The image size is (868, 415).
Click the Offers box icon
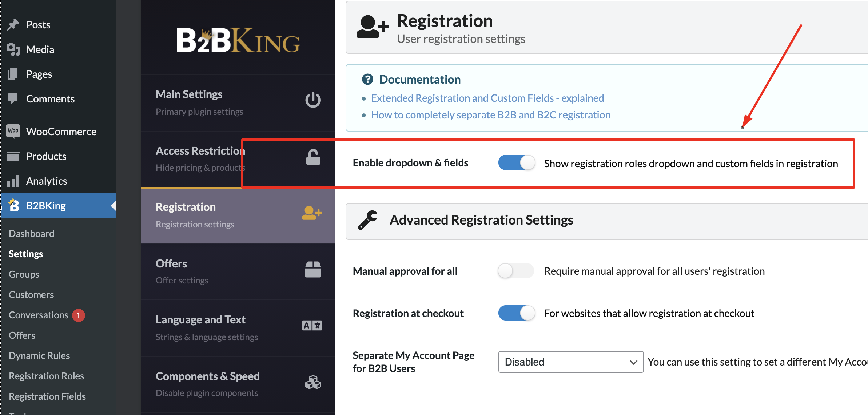(x=313, y=270)
